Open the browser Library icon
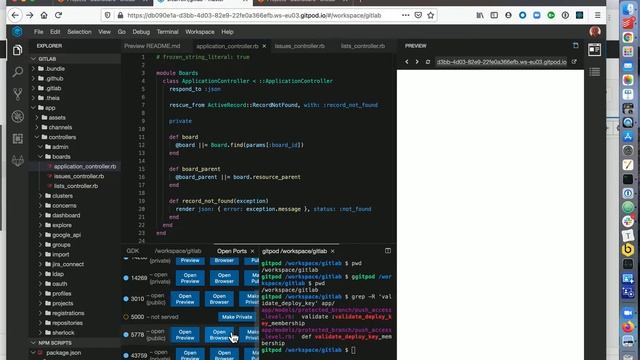Image resolution: width=640 pixels, height=360 pixels. (x=480, y=15)
